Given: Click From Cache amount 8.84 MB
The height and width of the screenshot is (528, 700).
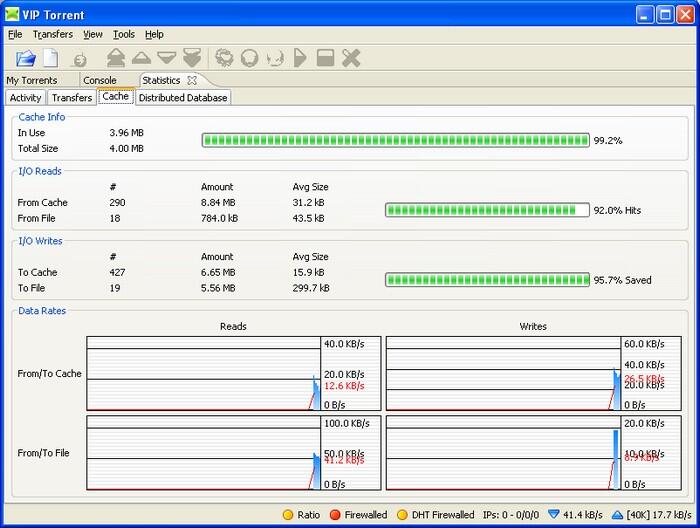Looking at the screenshot, I should tap(218, 202).
